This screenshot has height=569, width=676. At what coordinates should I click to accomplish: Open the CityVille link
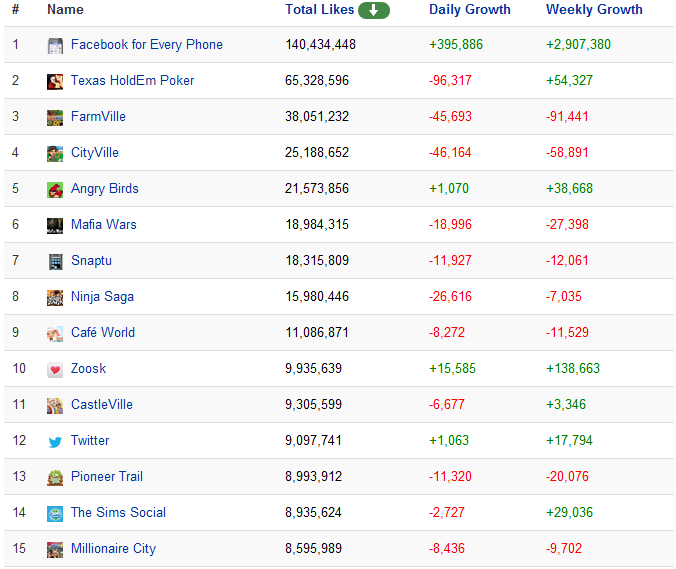coord(95,153)
